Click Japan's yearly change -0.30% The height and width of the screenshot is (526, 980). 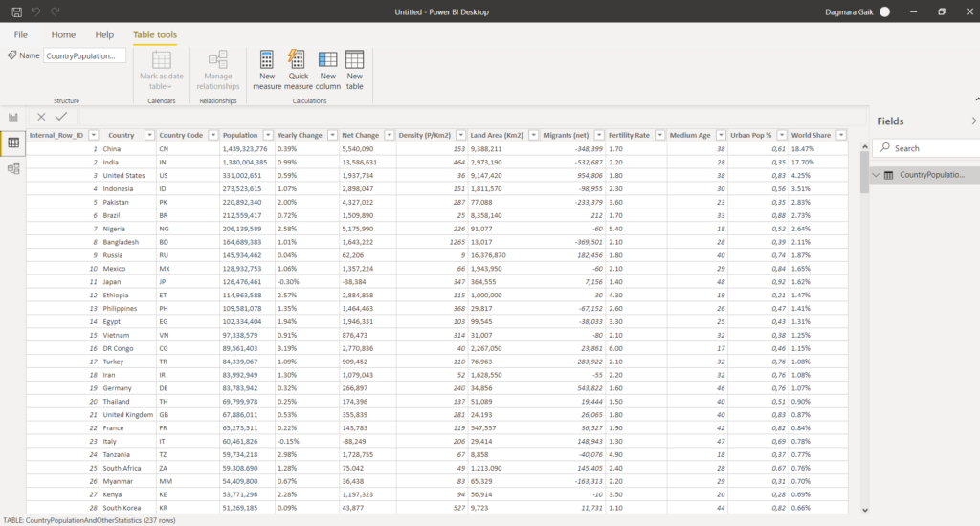click(306, 282)
